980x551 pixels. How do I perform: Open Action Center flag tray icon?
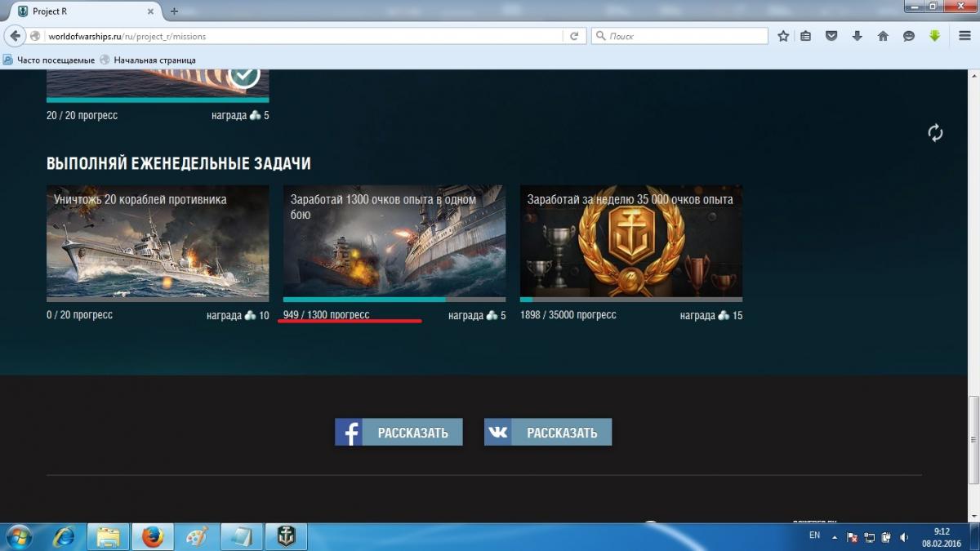point(853,537)
